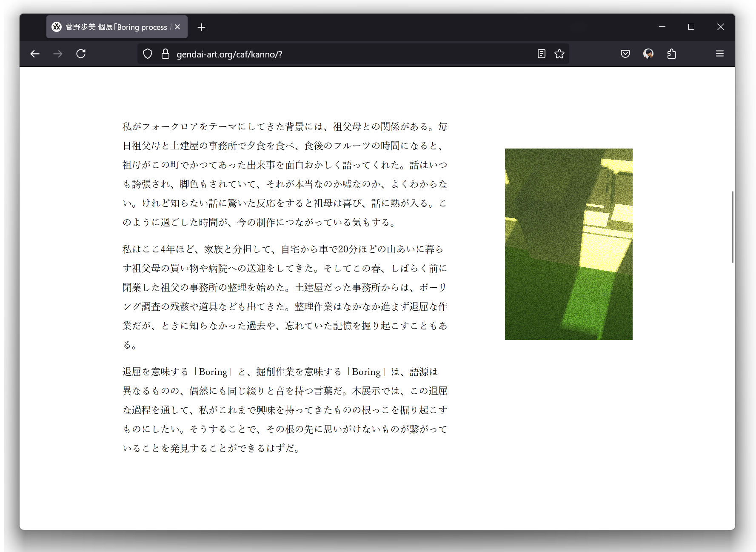Save the page to Pocket
The image size is (756, 552).
tap(625, 54)
